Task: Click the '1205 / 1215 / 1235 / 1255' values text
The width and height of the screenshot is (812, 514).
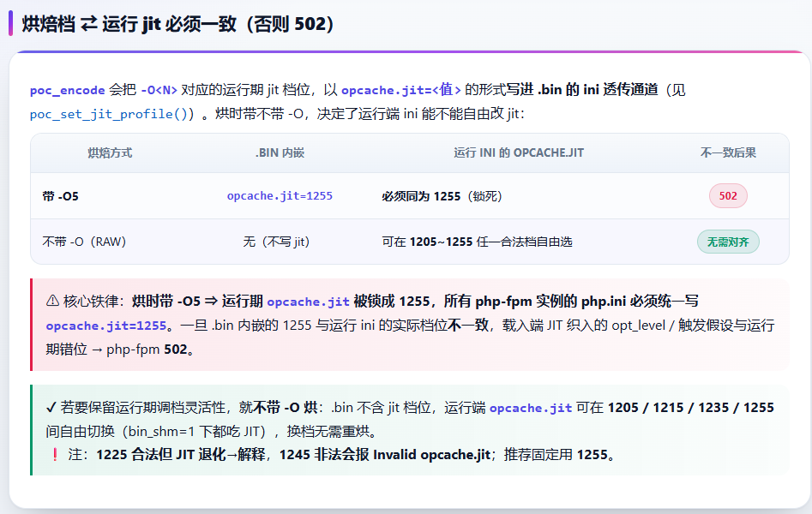Action: [x=691, y=408]
